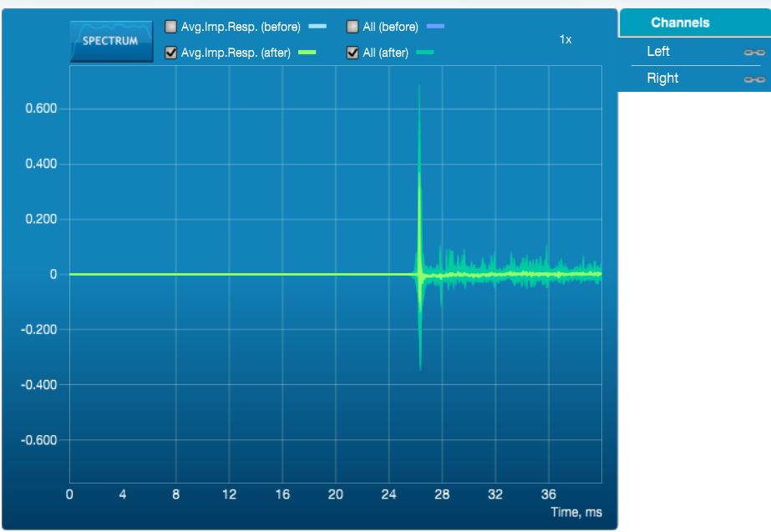This screenshot has width=771, height=532.
Task: Click the 24 ms time axis label
Action: [x=388, y=494]
